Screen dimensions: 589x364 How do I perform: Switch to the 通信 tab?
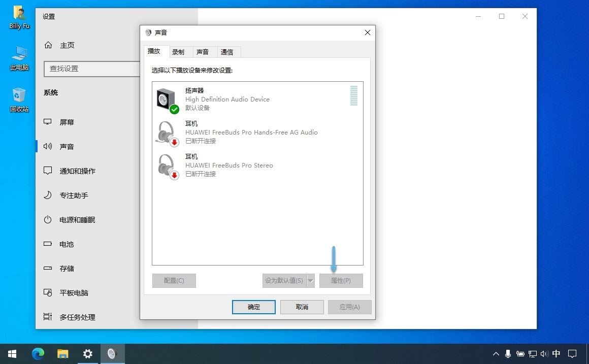(227, 51)
